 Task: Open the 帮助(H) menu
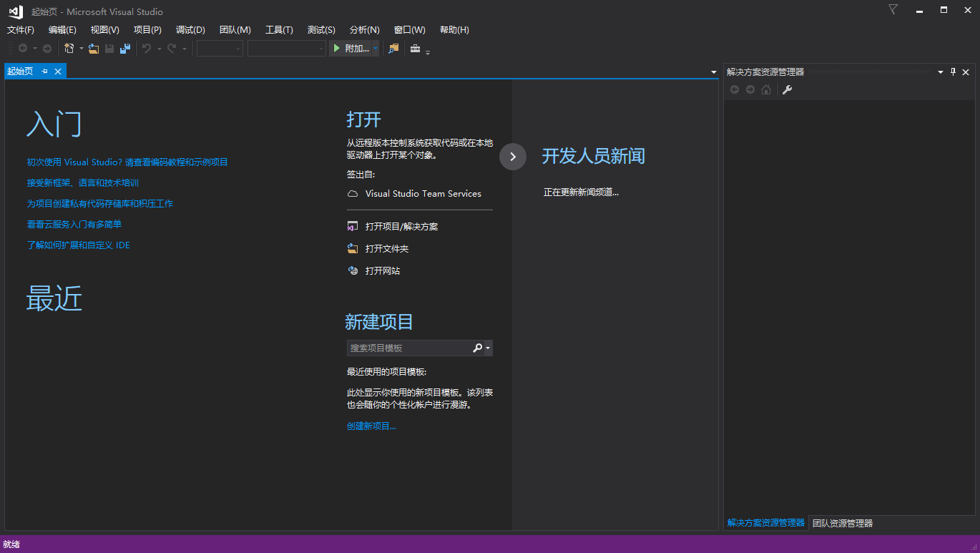click(x=454, y=29)
